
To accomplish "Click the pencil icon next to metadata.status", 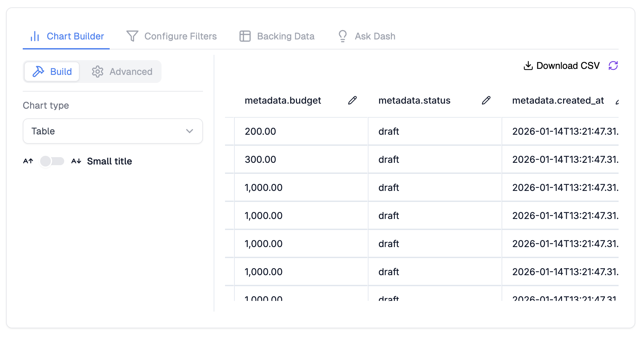I will [x=486, y=100].
